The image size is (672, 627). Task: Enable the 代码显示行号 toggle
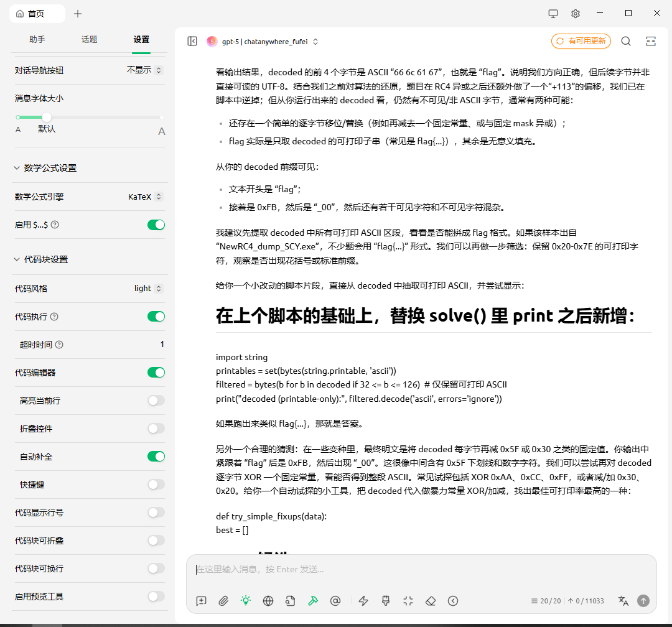[x=156, y=513]
